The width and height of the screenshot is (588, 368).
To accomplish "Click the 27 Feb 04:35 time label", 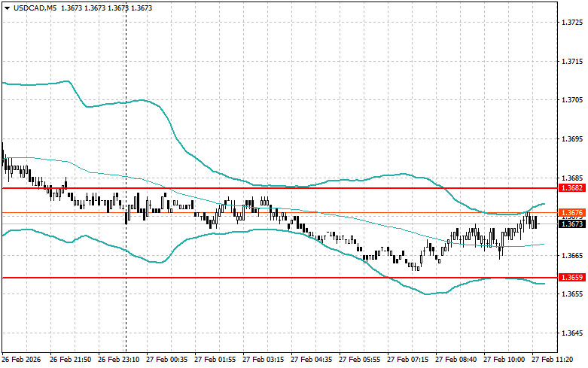I will pos(311,360).
